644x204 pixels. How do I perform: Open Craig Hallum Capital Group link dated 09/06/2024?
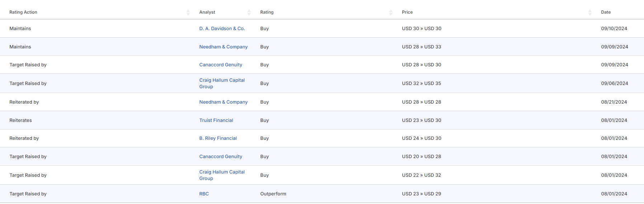tap(222, 83)
